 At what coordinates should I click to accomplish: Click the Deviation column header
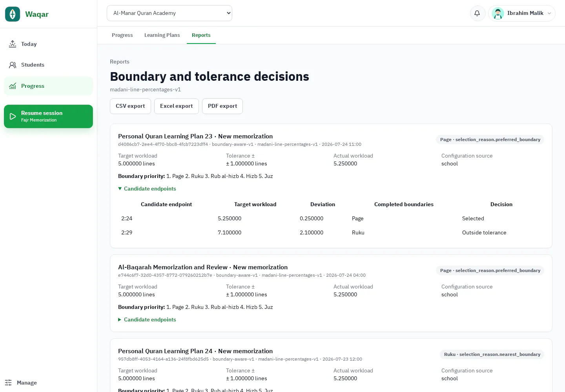[323, 204]
